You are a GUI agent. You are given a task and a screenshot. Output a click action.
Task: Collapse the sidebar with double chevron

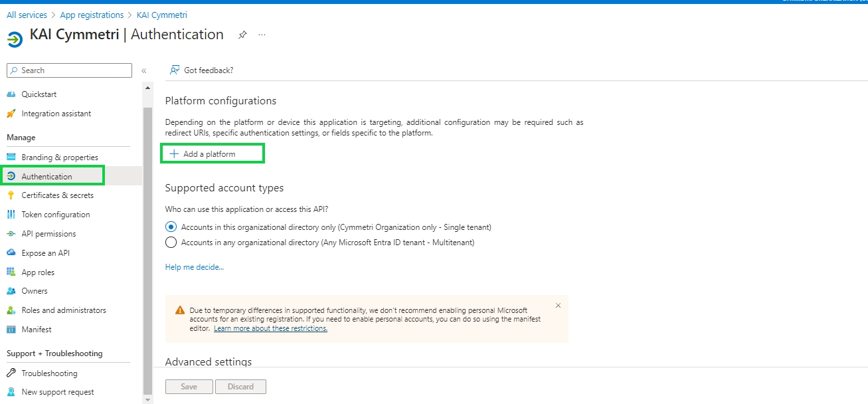click(143, 70)
